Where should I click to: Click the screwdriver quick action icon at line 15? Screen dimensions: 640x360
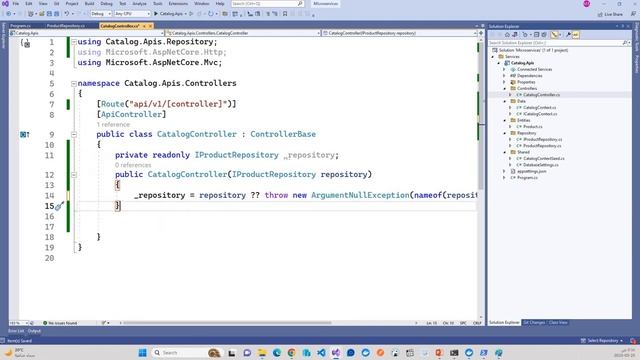pyautogui.click(x=60, y=206)
